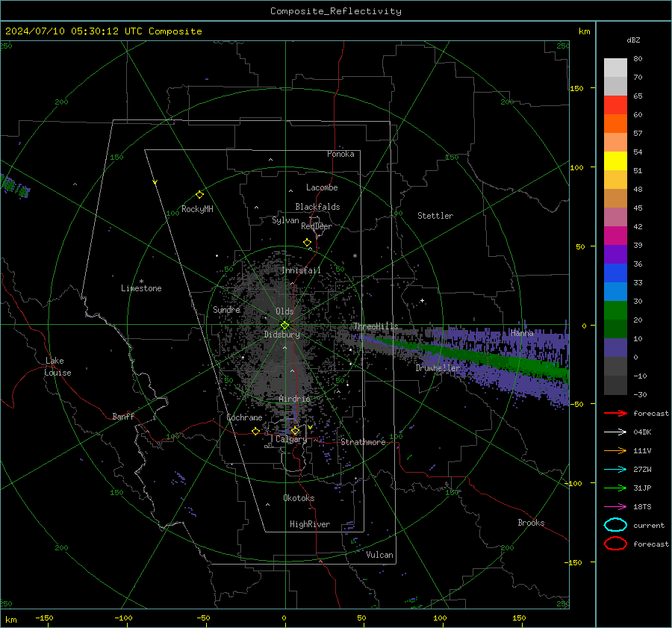Click the yellow diamond marker at Cochrane
This screenshot has width=672, height=628.
tap(255, 431)
